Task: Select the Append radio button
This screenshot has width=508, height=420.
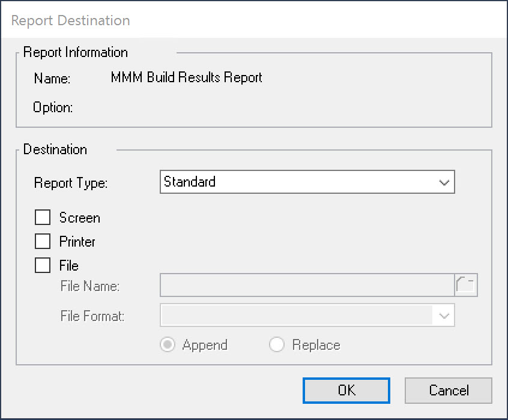Action: pos(168,345)
